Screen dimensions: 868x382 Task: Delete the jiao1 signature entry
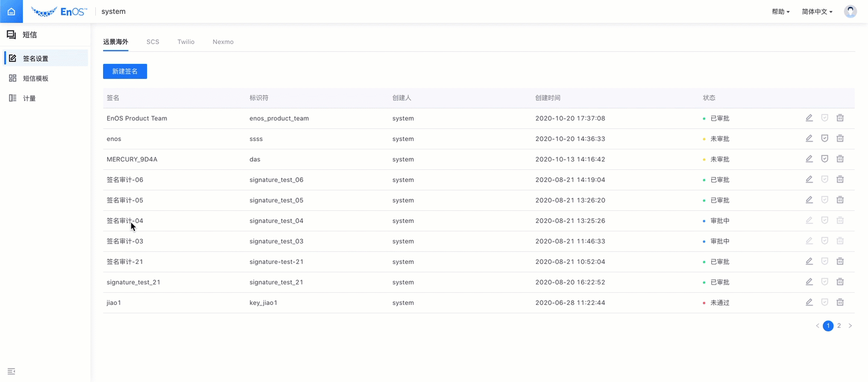click(x=840, y=302)
